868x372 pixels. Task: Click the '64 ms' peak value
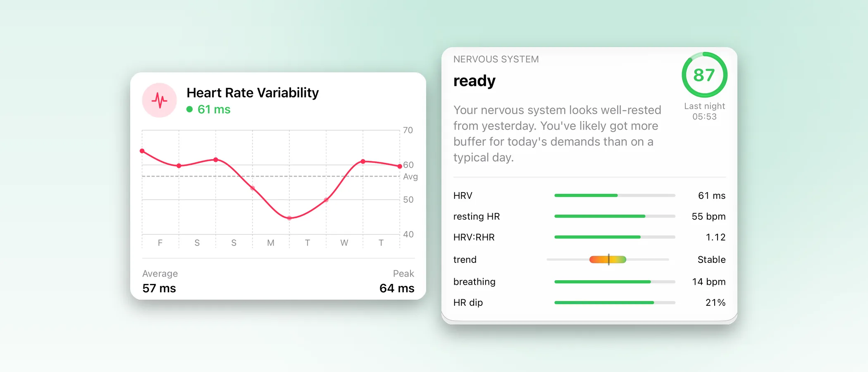pyautogui.click(x=397, y=289)
